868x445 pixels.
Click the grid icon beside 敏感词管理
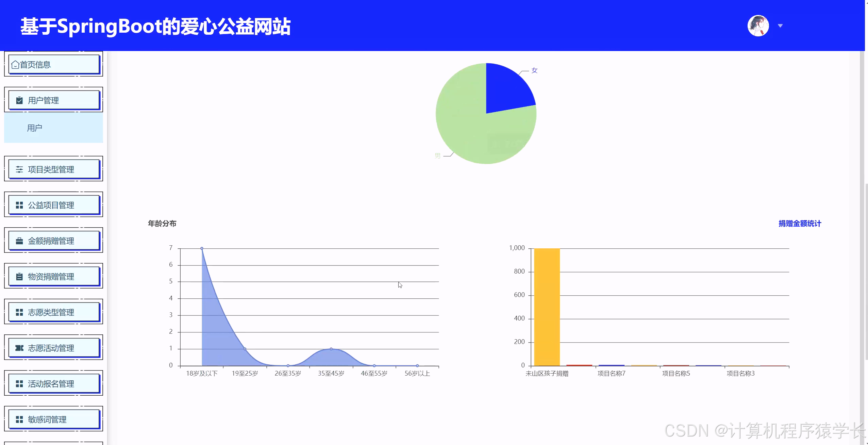[x=19, y=419]
